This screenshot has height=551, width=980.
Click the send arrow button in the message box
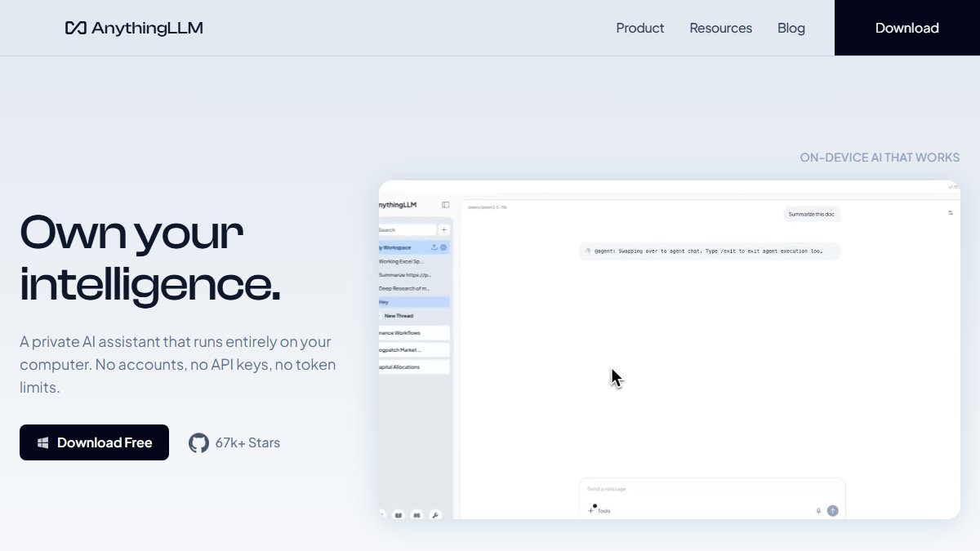(833, 511)
